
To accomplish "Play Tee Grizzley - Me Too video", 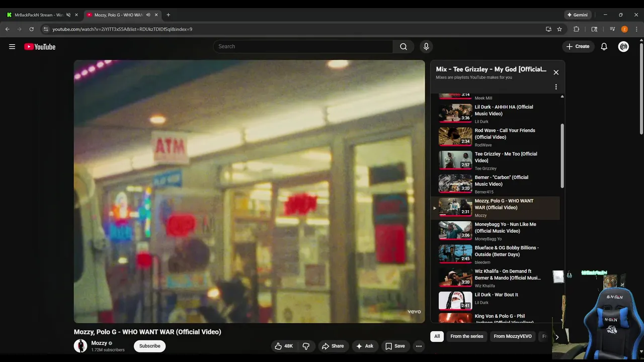I will click(495, 161).
